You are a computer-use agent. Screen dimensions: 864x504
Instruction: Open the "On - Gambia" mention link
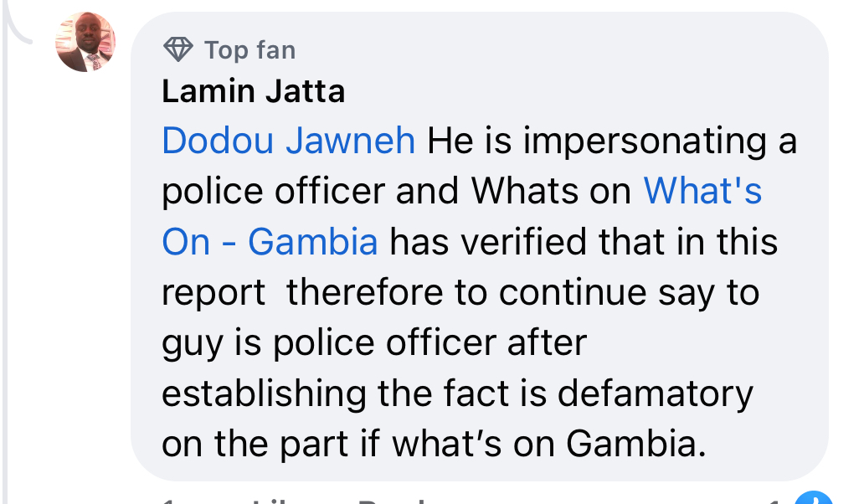point(270,242)
